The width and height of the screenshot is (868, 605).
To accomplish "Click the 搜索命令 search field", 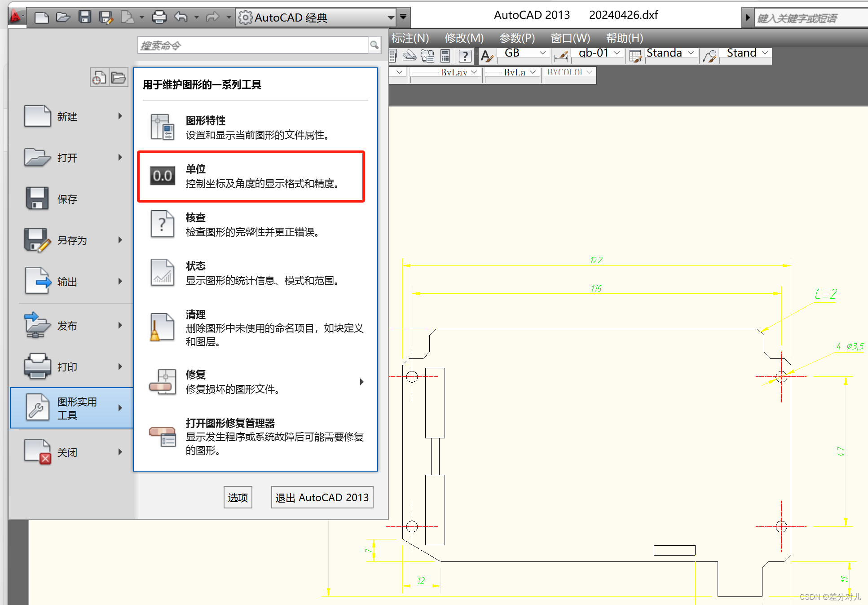I will pyautogui.click(x=253, y=45).
